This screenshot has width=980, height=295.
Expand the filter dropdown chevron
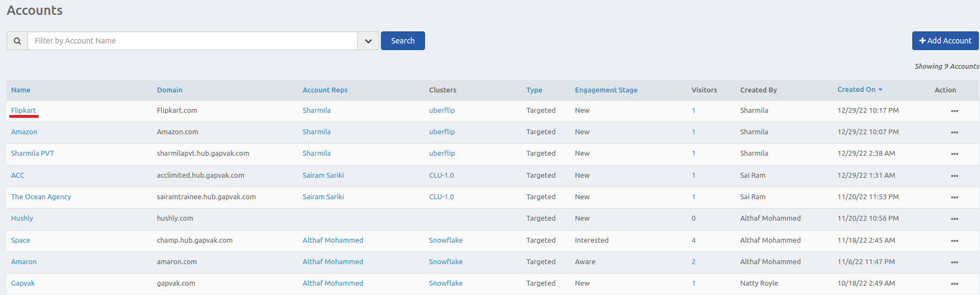tap(368, 41)
